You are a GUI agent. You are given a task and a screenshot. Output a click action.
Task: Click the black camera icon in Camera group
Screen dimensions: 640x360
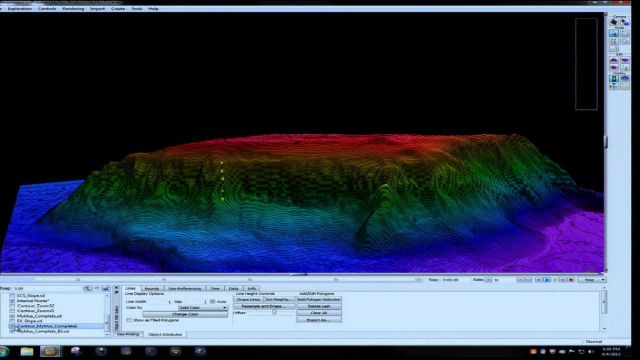coord(614,22)
